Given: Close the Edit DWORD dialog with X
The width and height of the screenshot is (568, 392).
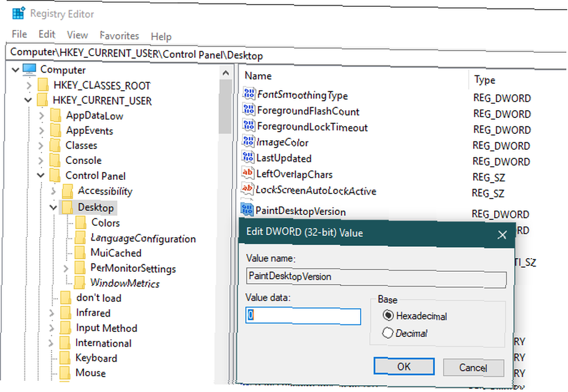Looking at the screenshot, I should (x=502, y=234).
